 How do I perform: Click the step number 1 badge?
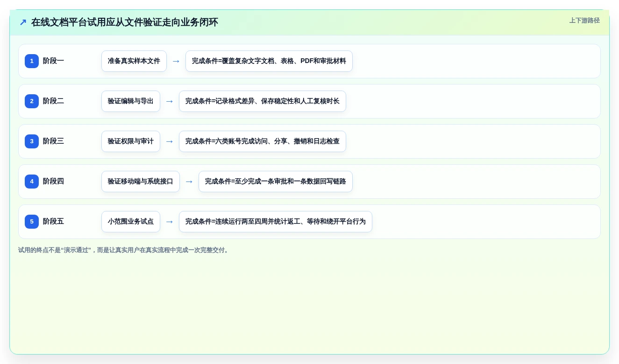(32, 61)
